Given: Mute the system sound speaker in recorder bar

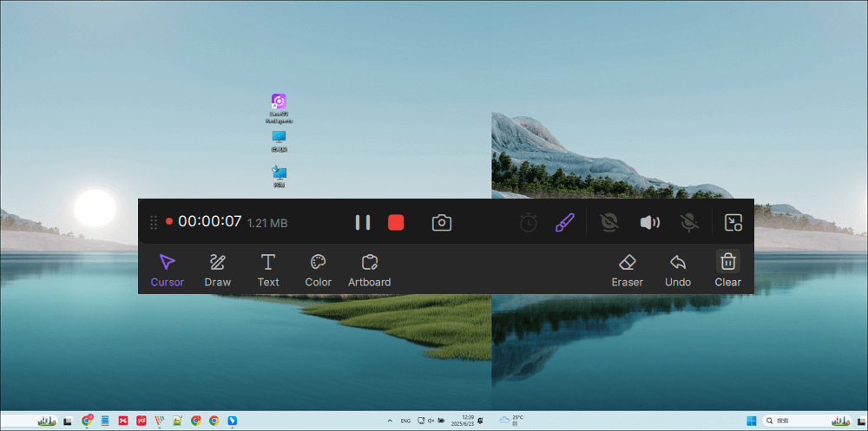Looking at the screenshot, I should 650,222.
